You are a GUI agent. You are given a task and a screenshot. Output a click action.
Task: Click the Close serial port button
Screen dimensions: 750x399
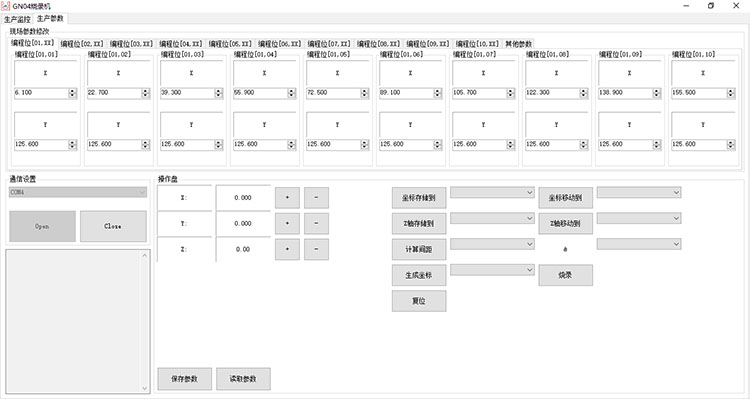coord(113,226)
